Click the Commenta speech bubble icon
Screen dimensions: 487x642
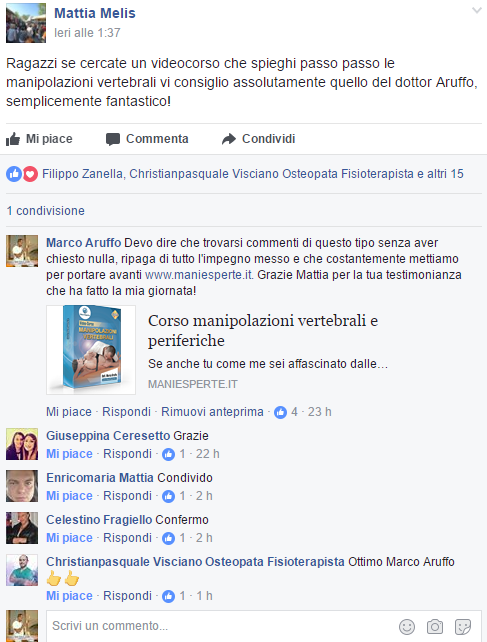pos(113,139)
